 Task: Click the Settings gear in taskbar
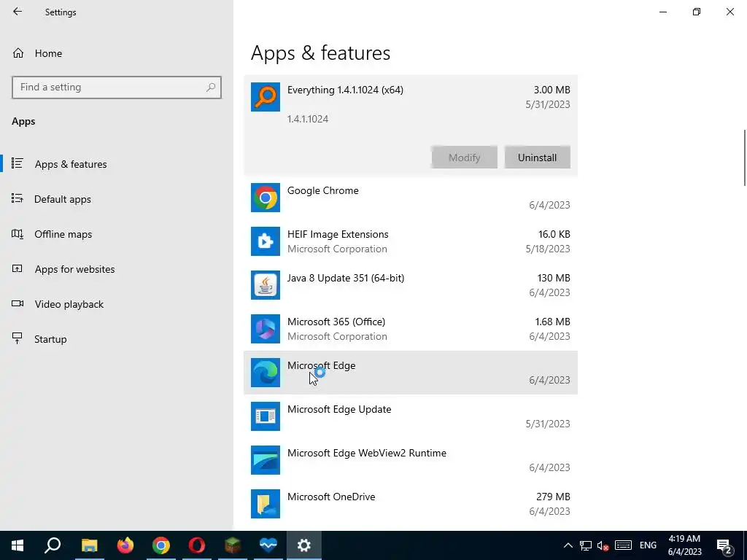pyautogui.click(x=304, y=545)
